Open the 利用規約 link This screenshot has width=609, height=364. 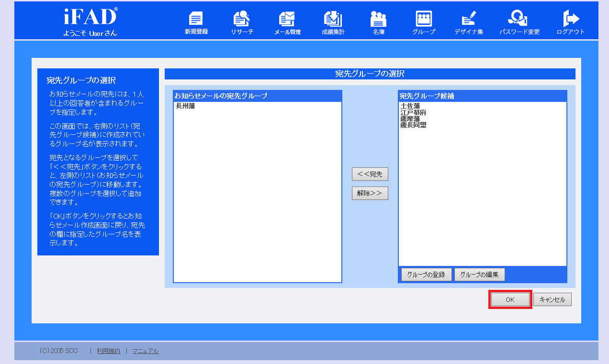pos(109,351)
